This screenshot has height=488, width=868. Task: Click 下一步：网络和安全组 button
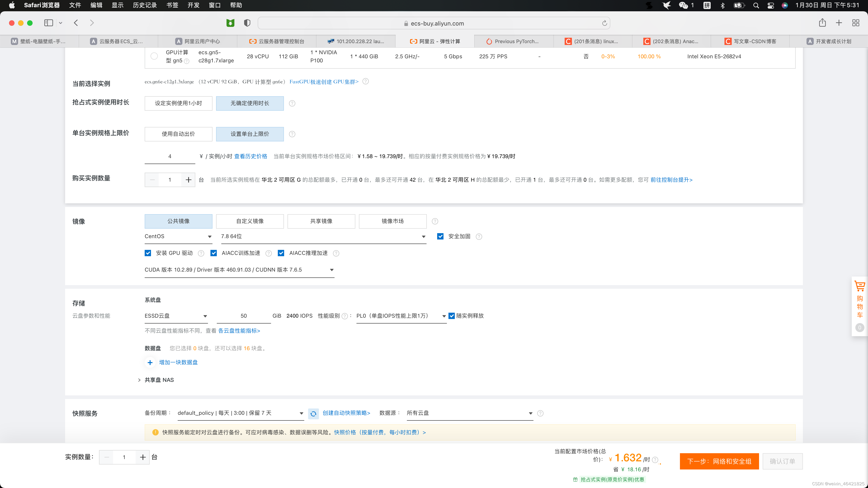coord(719,461)
